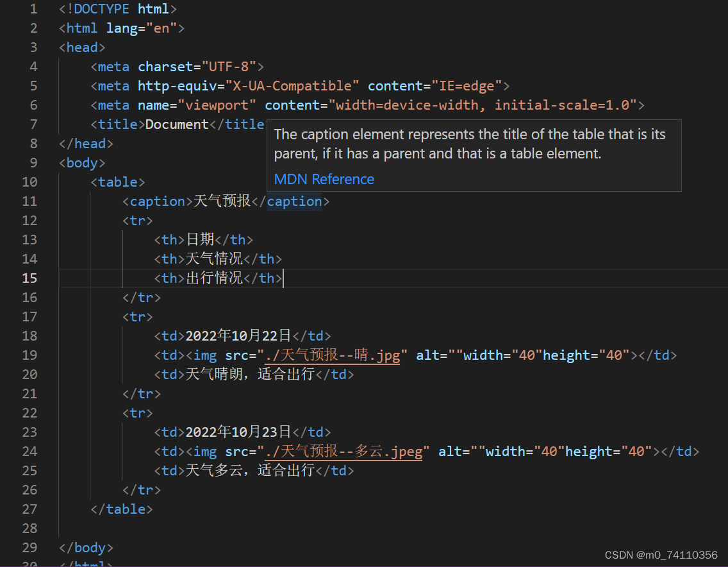
Task: Click the opening tr tag on line 17
Action: tap(137, 316)
